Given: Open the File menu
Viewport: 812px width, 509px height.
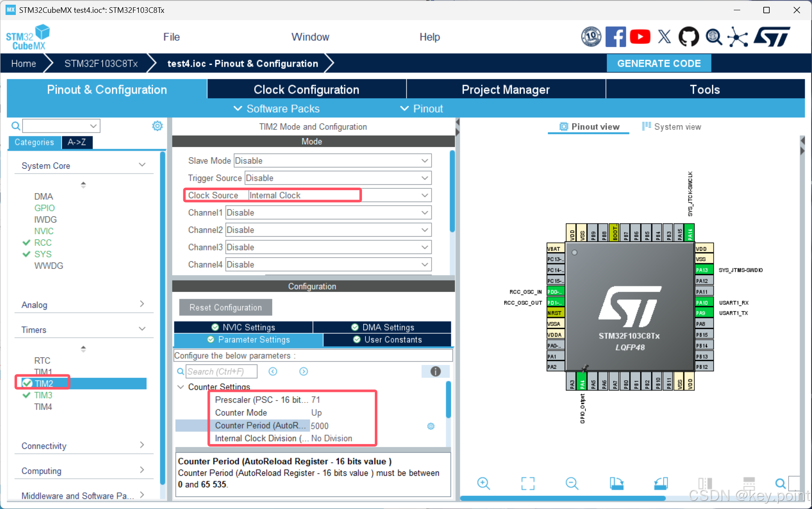Looking at the screenshot, I should (171, 37).
